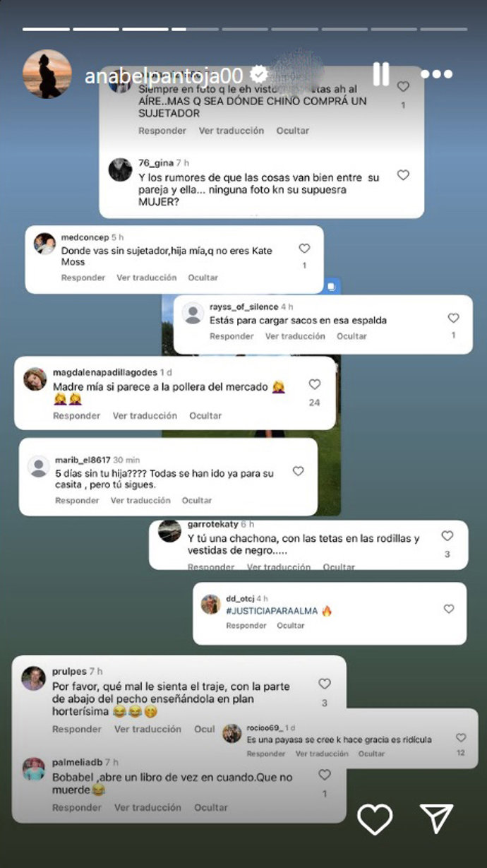
Task: Open anabelpantoja00 profile picture
Action: point(47,74)
